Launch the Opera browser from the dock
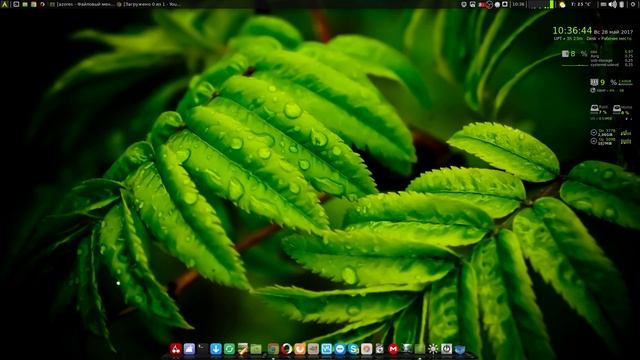This screenshot has width=640, height=360. click(x=287, y=349)
